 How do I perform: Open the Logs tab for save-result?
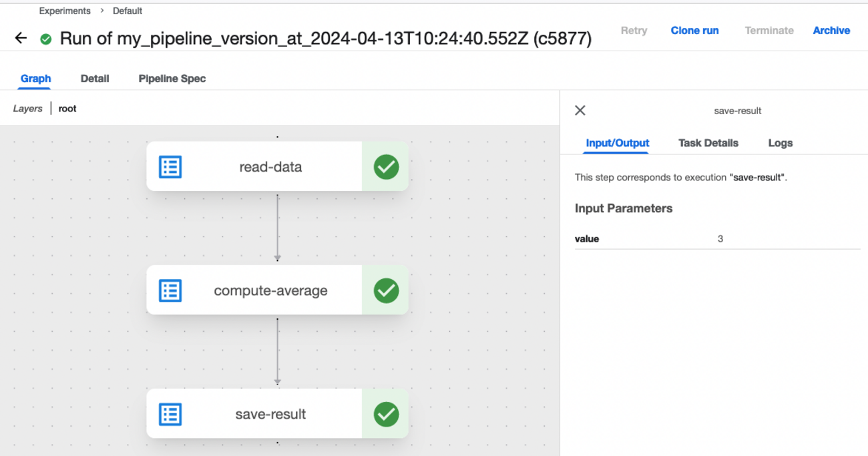tap(780, 142)
